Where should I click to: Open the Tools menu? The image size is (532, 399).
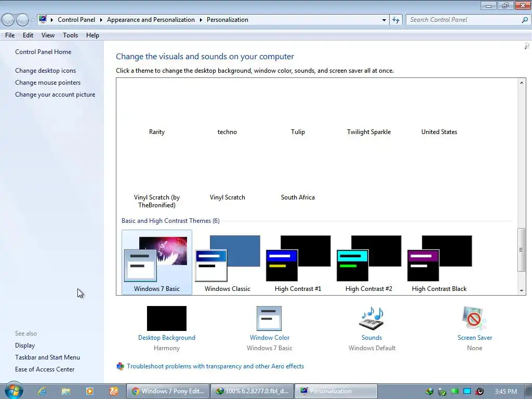(70, 35)
